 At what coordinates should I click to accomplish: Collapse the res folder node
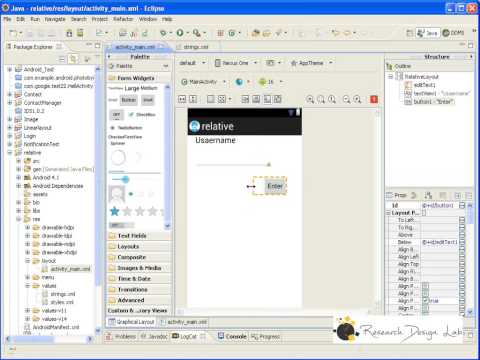(x=19, y=219)
